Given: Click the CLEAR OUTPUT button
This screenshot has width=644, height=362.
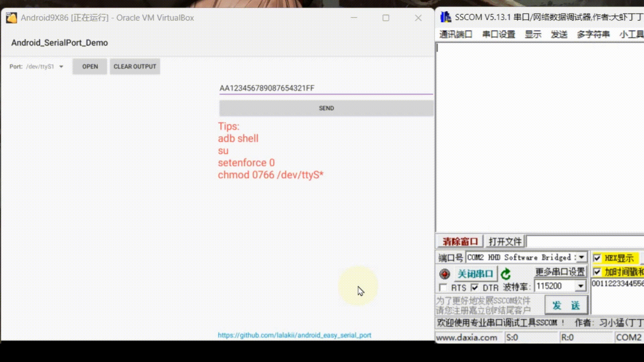Looking at the screenshot, I should [x=135, y=66].
